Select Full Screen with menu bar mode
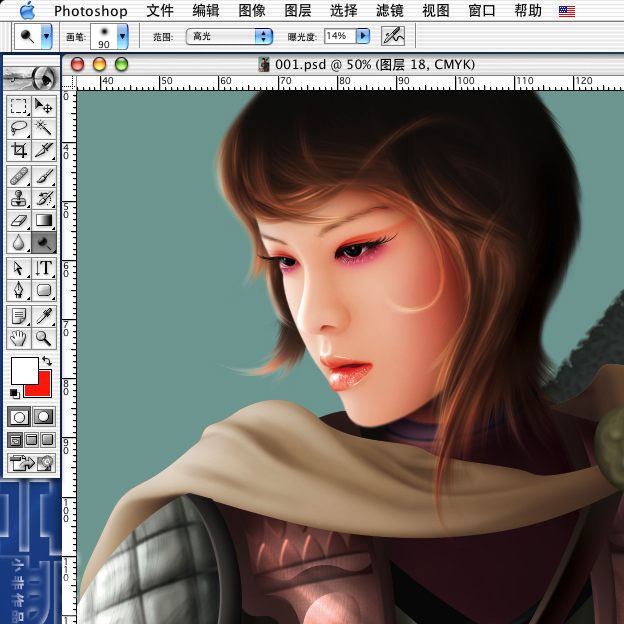This screenshot has width=624, height=624. (x=31, y=440)
